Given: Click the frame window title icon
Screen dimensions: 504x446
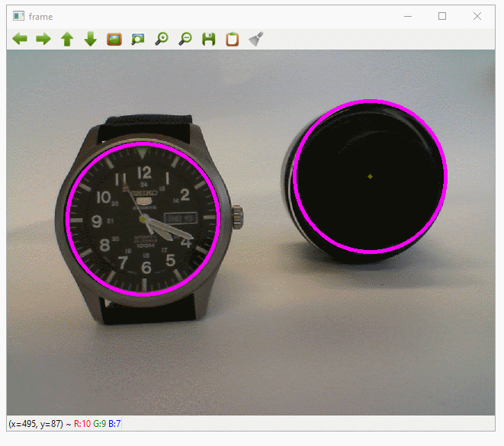Looking at the screenshot, I should click(18, 16).
